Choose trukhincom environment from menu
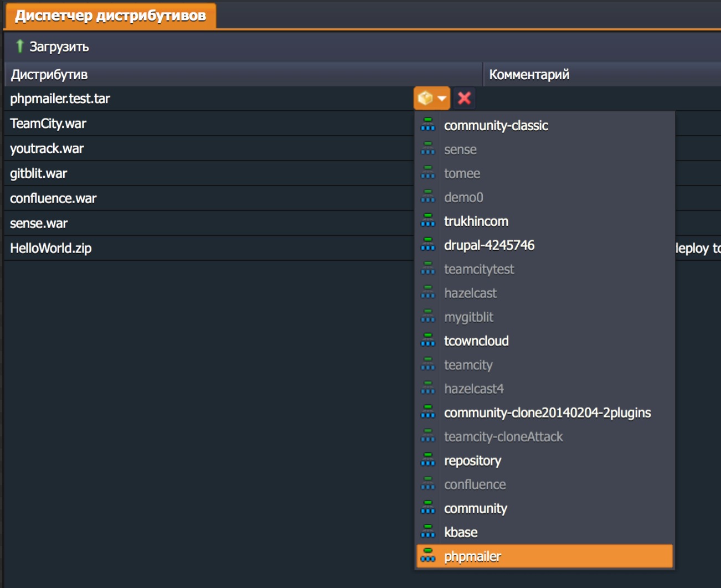 point(545,221)
